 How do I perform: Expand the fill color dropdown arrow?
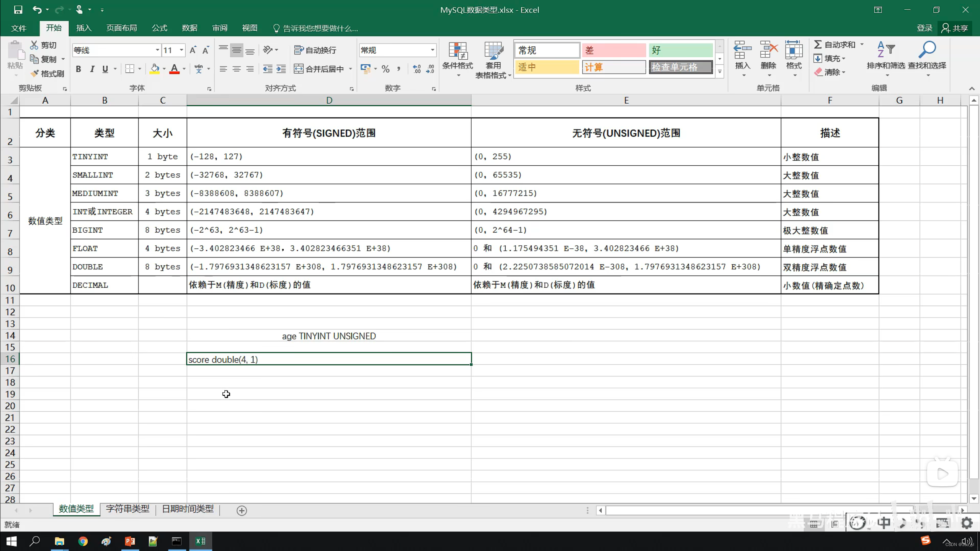click(164, 69)
